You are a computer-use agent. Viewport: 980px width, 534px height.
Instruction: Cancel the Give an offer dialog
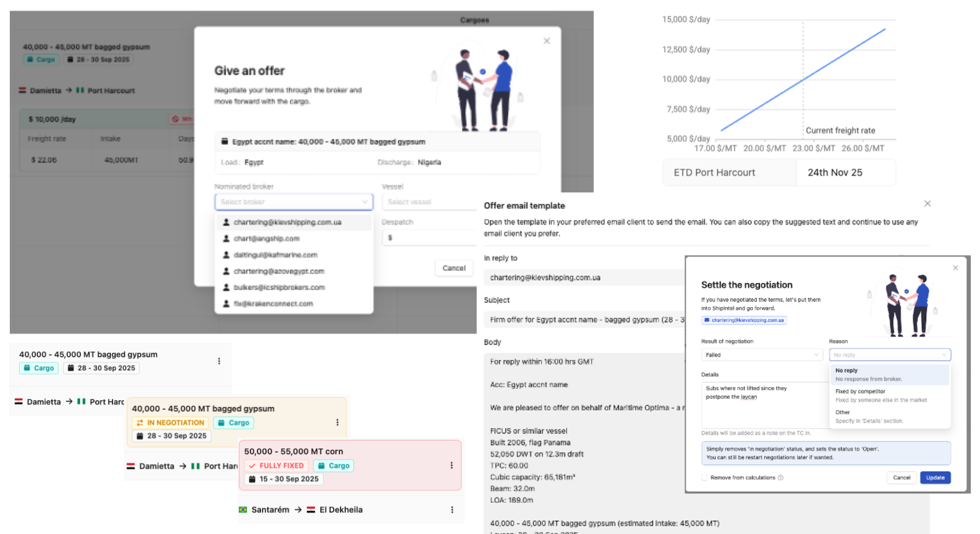coord(454,268)
